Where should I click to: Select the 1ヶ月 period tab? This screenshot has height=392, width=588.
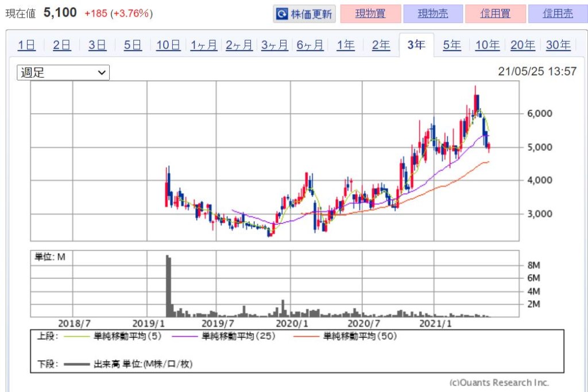tap(204, 45)
